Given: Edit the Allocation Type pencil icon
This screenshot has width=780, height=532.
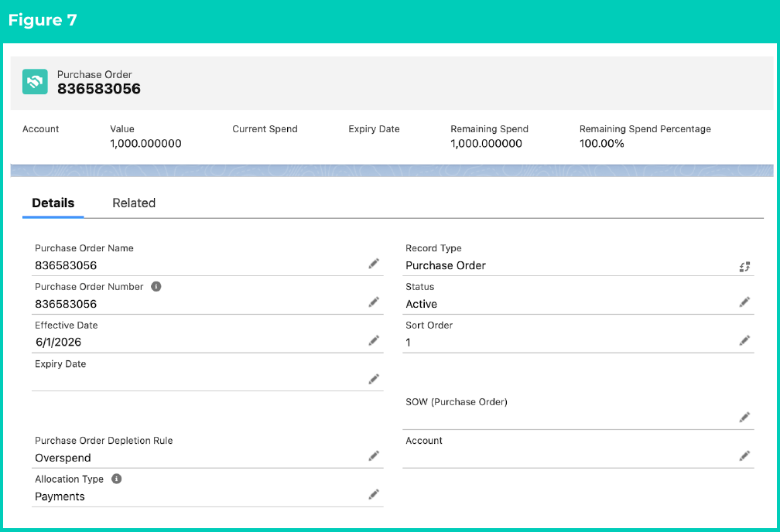Looking at the screenshot, I should pos(374,493).
